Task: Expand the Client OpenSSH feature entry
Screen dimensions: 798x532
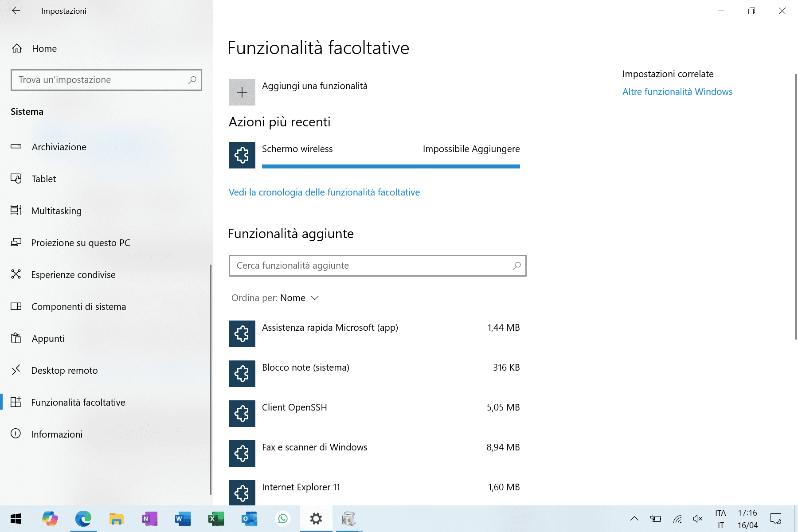Action: 377,413
